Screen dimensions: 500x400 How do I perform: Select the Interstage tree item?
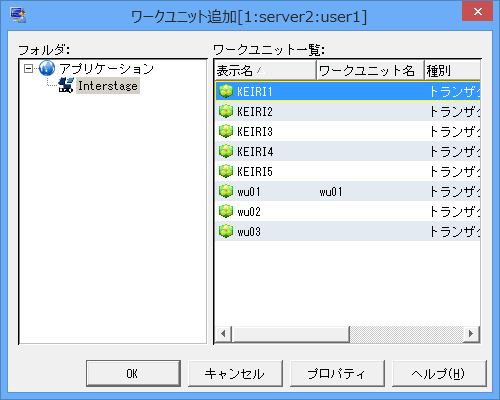(x=108, y=86)
